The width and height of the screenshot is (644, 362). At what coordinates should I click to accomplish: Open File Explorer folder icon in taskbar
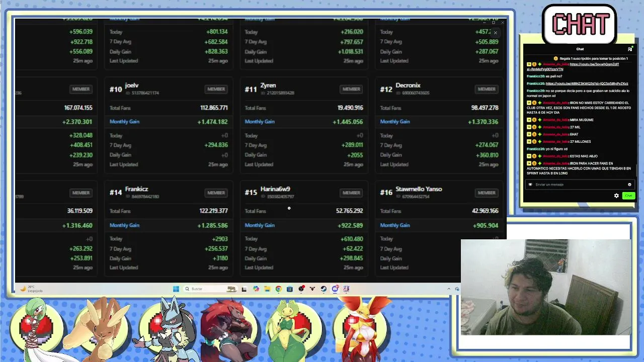pyautogui.click(x=267, y=289)
